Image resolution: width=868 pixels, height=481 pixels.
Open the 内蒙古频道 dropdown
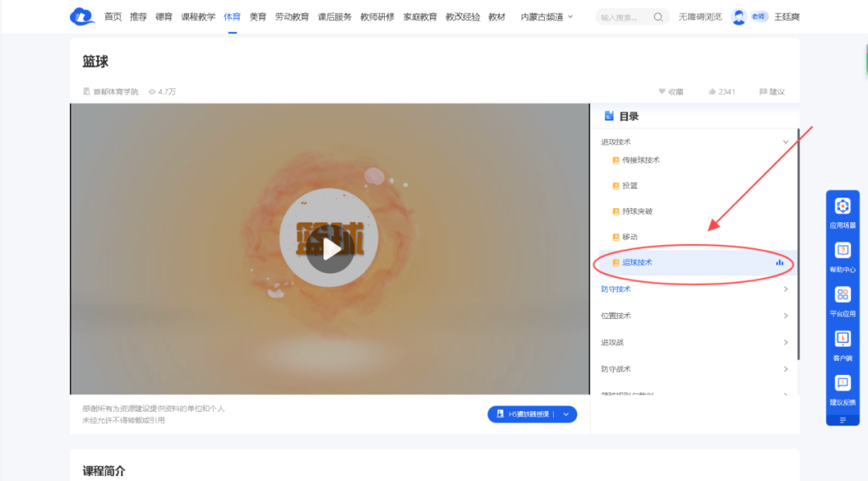point(547,17)
